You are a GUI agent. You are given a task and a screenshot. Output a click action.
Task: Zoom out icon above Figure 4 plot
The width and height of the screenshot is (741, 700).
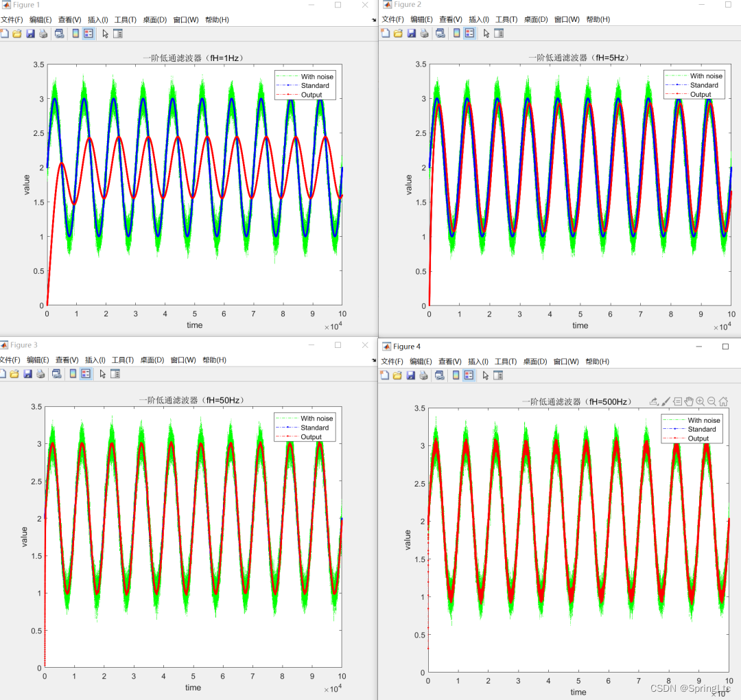711,401
